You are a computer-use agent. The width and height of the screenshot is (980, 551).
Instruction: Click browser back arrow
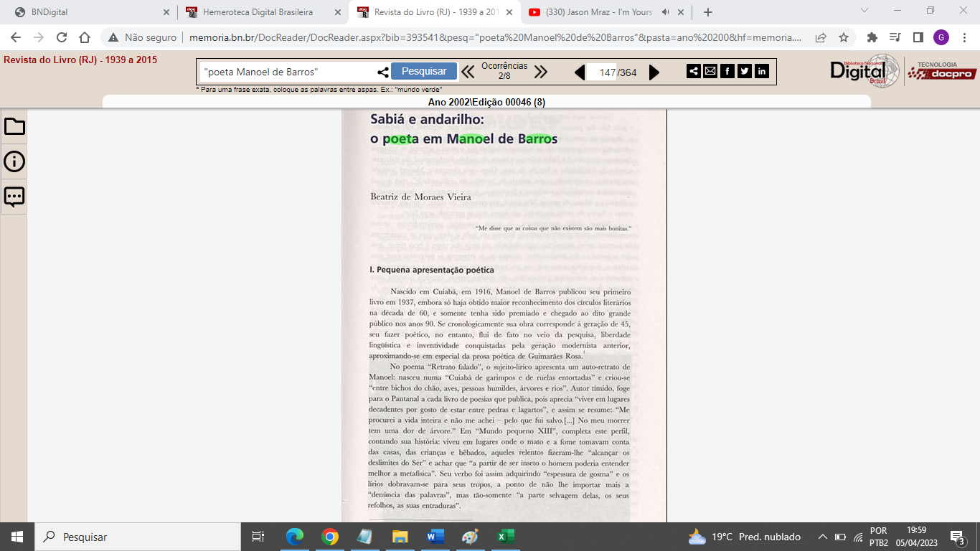point(16,37)
